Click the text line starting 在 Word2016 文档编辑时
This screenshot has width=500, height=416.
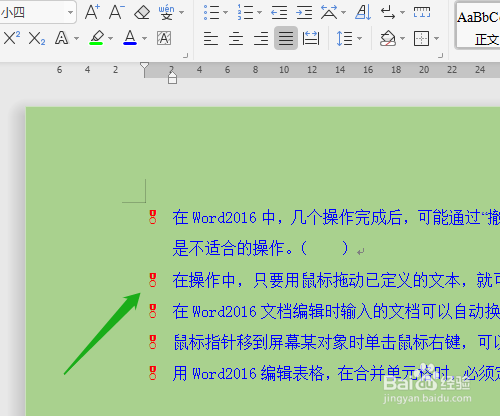click(336, 311)
